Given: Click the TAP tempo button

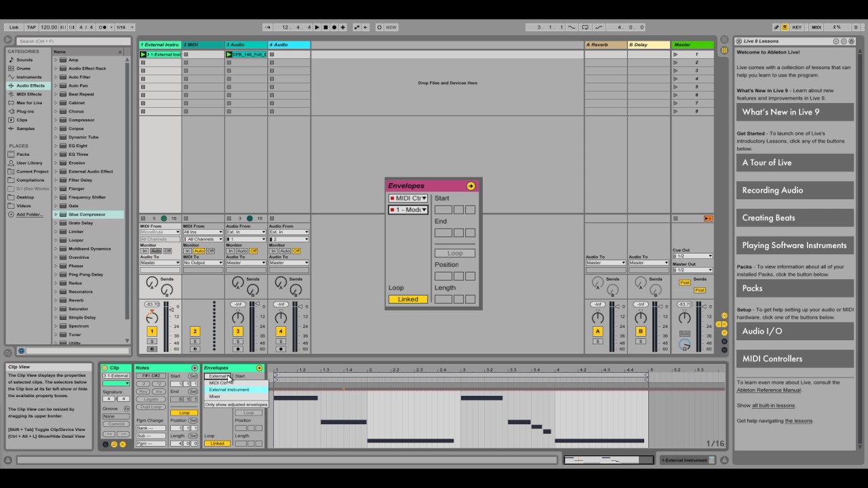Looking at the screenshot, I should [31, 27].
